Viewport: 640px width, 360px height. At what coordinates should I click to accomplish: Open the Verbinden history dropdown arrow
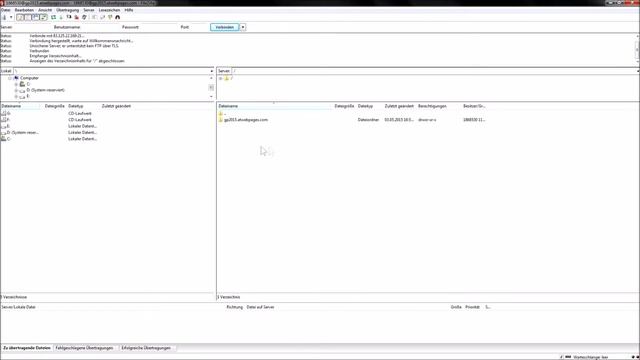[243, 27]
